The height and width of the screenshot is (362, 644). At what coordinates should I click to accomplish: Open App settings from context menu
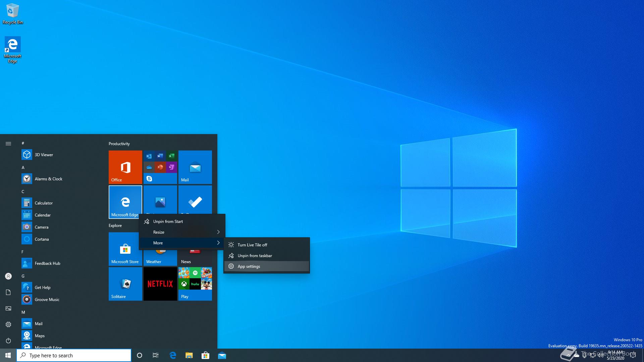(267, 266)
